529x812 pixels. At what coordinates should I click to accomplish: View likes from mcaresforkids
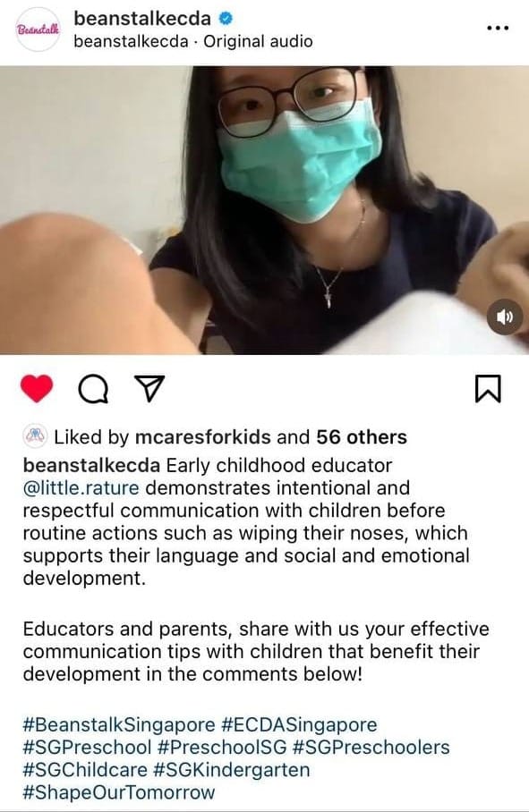(x=202, y=437)
